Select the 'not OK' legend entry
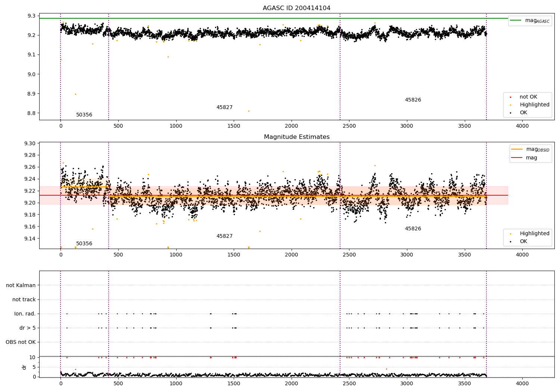 click(x=528, y=97)
